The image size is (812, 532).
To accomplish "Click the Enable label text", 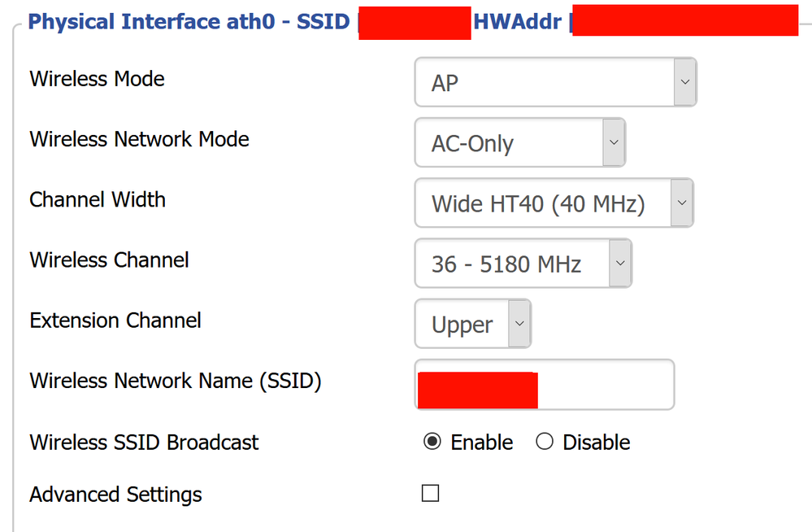I will click(x=482, y=443).
